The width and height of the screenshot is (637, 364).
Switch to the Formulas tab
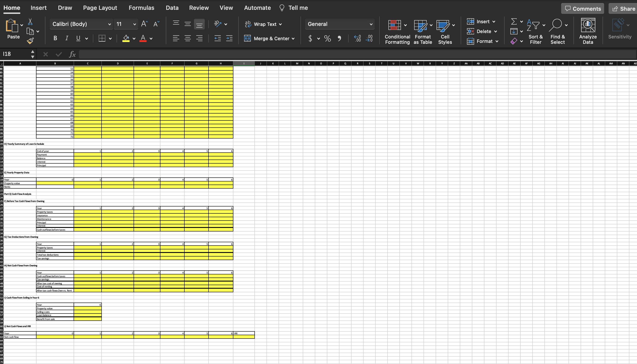point(141,8)
